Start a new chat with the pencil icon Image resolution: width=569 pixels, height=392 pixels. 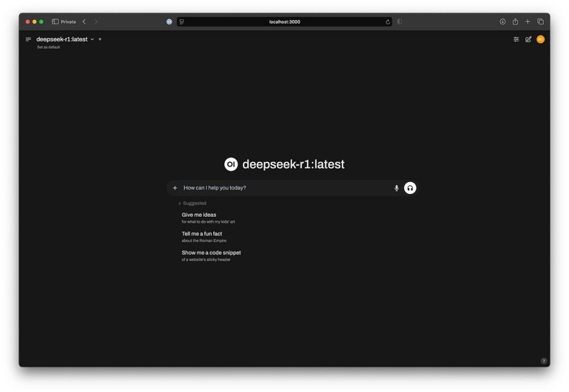(529, 39)
